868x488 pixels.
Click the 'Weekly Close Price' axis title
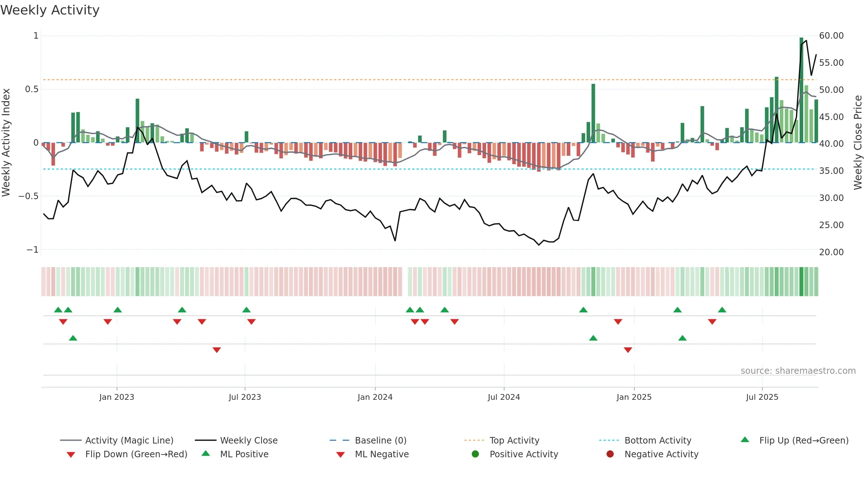(x=858, y=143)
